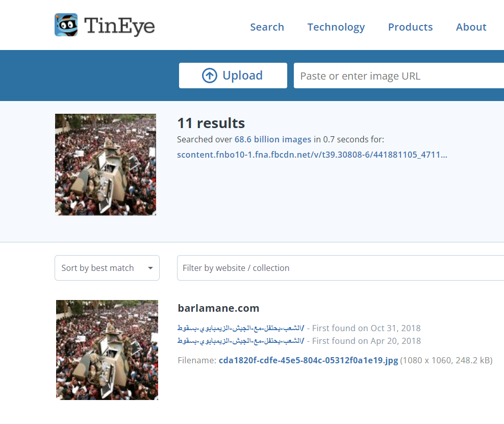The height and width of the screenshot is (424, 504).
Task: Open the Search navigation menu item
Action: [267, 27]
